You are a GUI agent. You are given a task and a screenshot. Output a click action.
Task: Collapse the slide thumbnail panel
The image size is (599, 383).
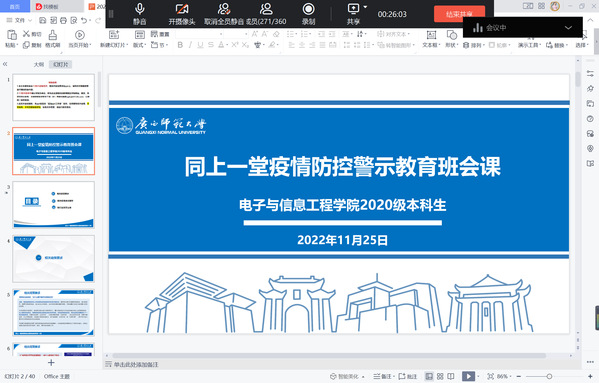point(5,64)
